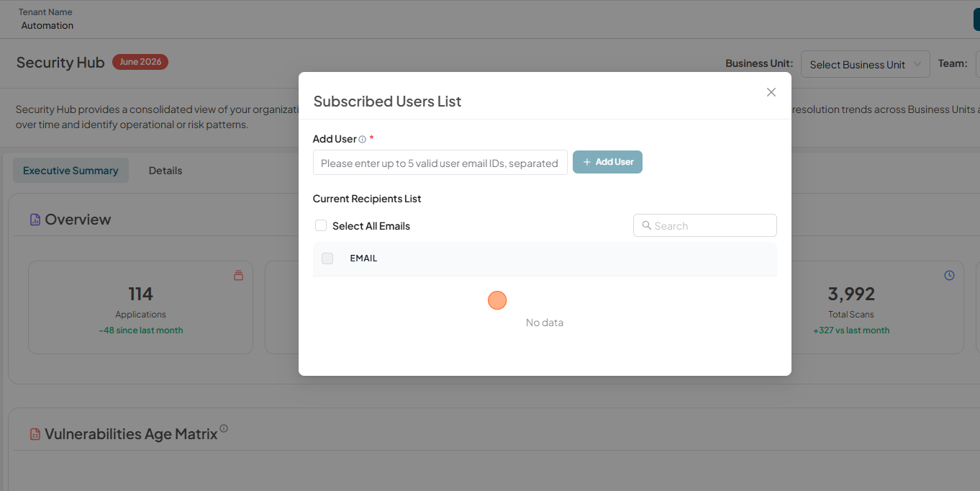This screenshot has width=980, height=491.
Task: Click the search magnifier icon in recipients
Action: point(646,225)
